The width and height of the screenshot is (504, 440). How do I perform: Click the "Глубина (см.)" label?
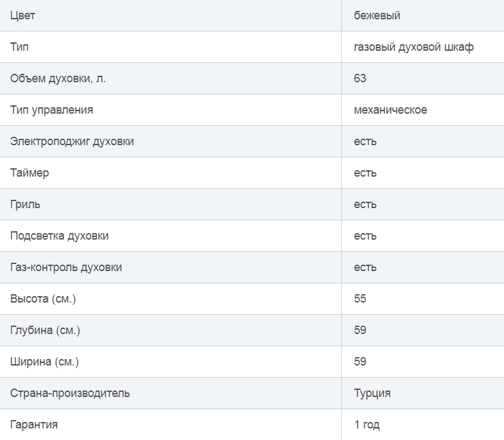point(45,330)
